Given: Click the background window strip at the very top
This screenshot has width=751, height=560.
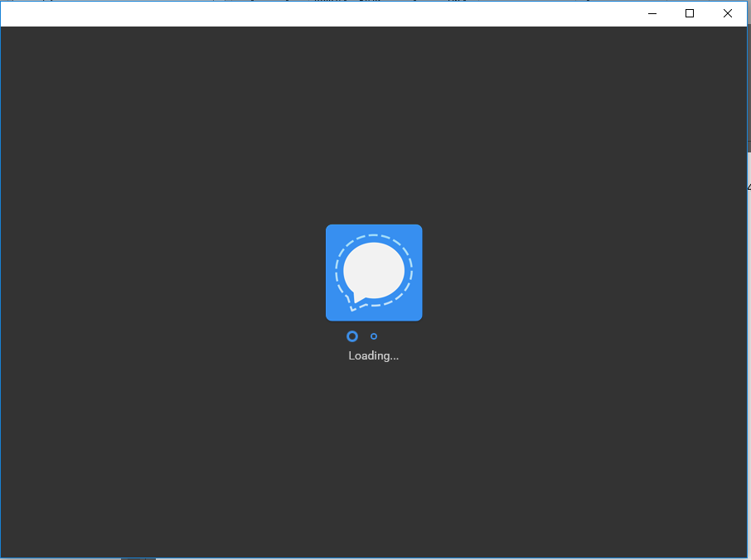Looking at the screenshot, I should pos(373,2).
